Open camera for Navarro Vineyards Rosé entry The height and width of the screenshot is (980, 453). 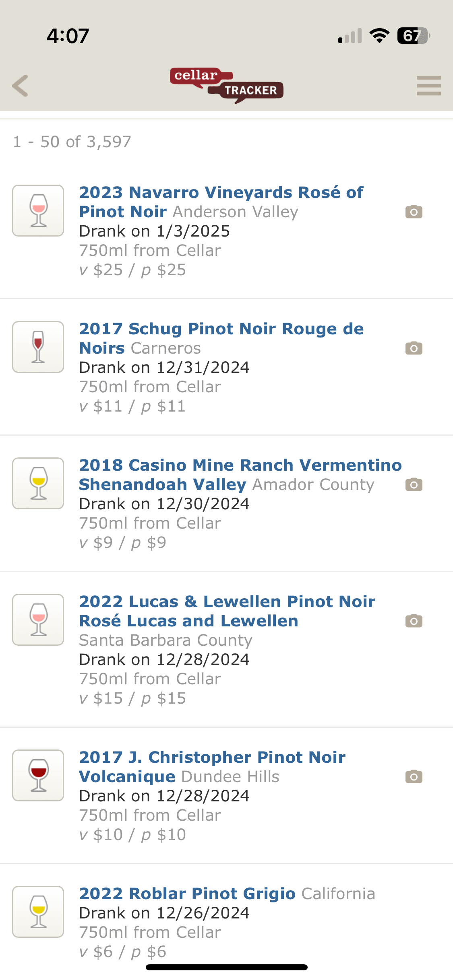click(x=414, y=212)
